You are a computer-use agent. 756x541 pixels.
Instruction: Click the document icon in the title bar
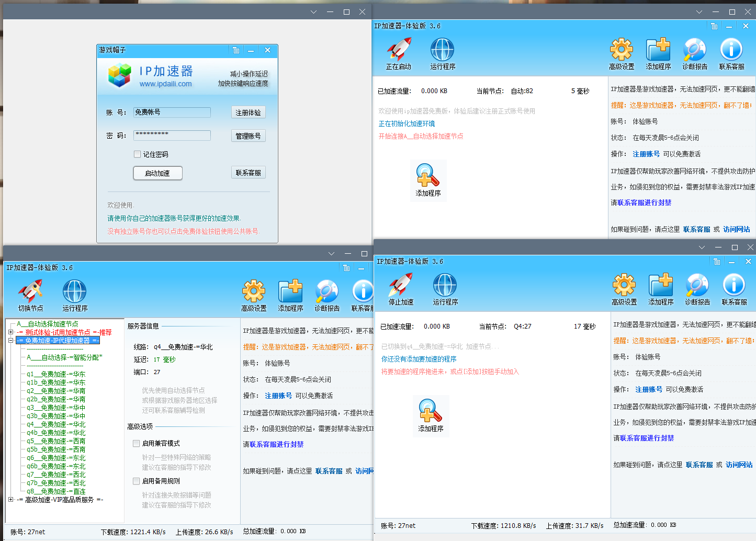coord(235,50)
